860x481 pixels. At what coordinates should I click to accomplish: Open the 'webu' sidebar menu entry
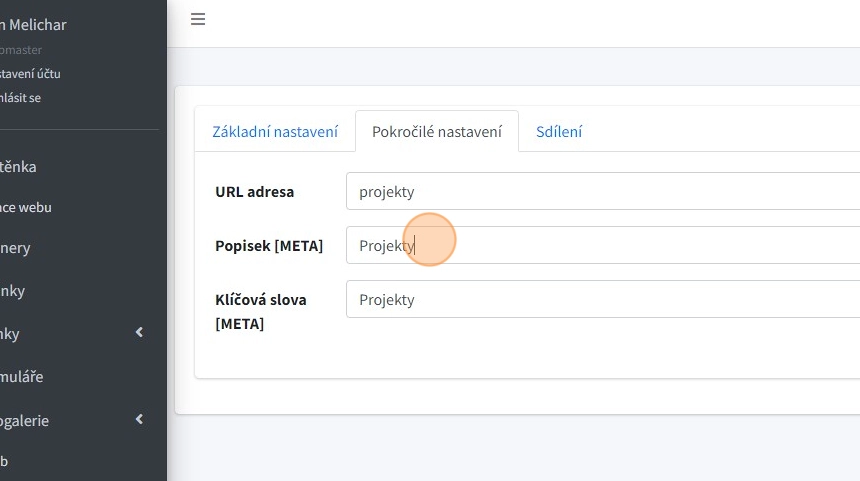click(26, 207)
